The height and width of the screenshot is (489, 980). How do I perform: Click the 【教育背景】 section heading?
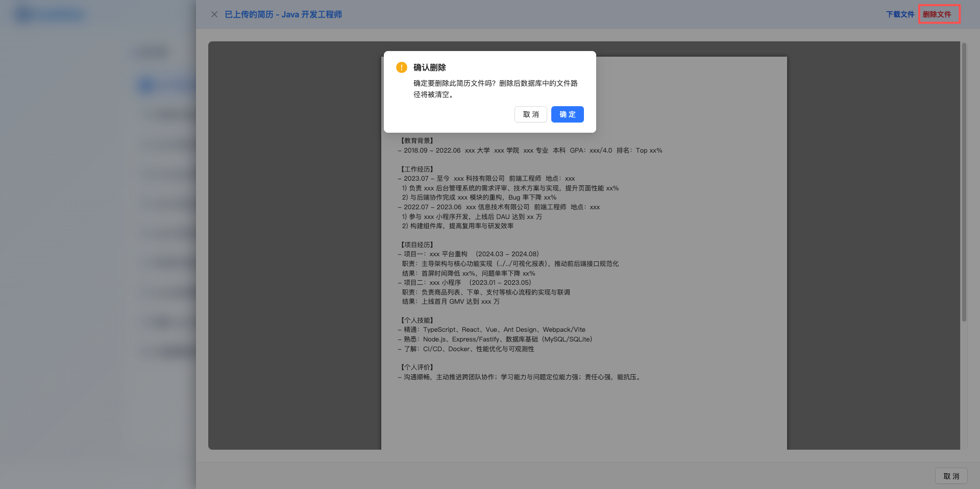pos(417,140)
